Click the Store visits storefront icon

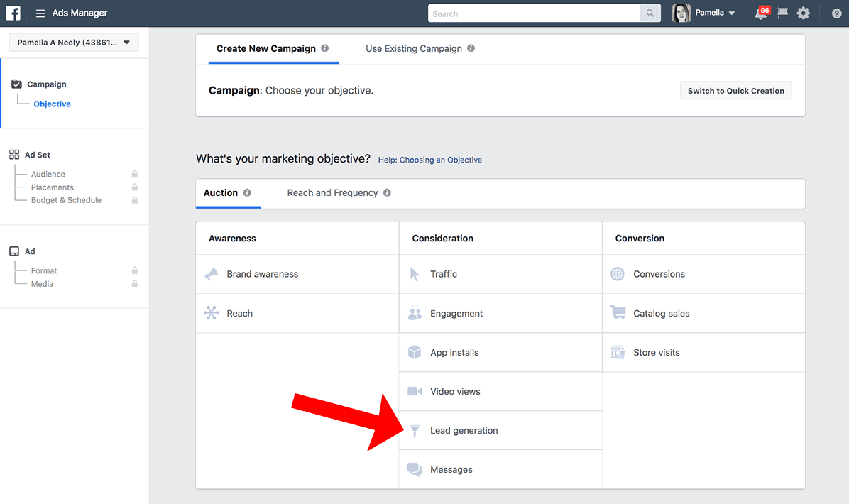(x=618, y=352)
